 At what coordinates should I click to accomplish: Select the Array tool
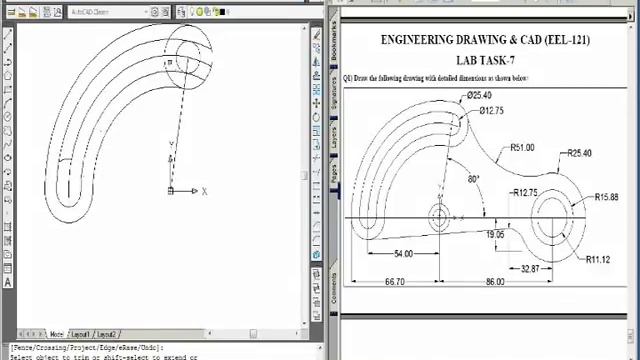tap(316, 90)
